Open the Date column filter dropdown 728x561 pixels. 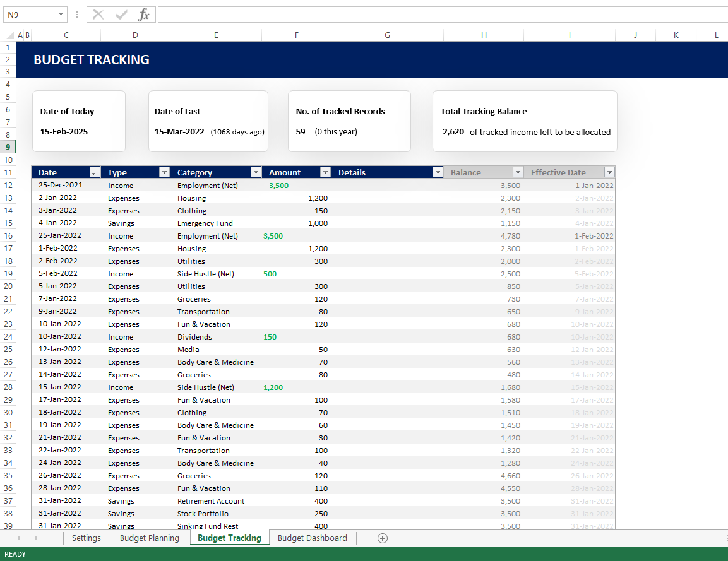pos(95,172)
